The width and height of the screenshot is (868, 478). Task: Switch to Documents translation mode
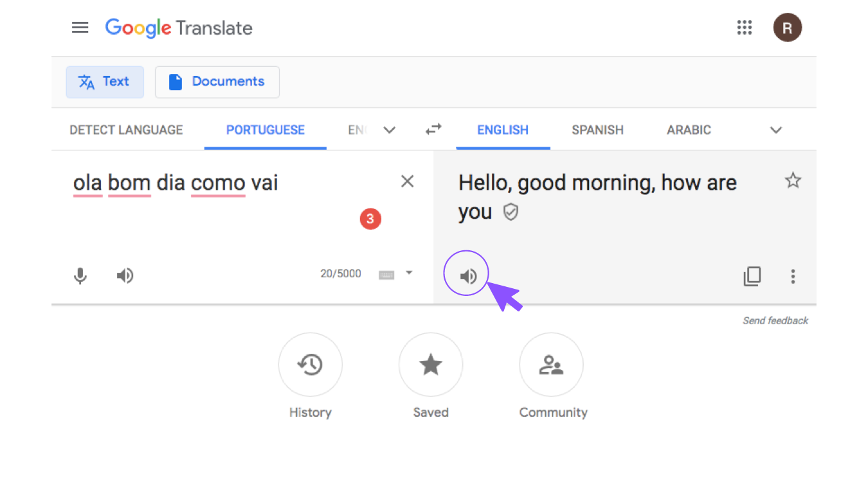click(217, 82)
